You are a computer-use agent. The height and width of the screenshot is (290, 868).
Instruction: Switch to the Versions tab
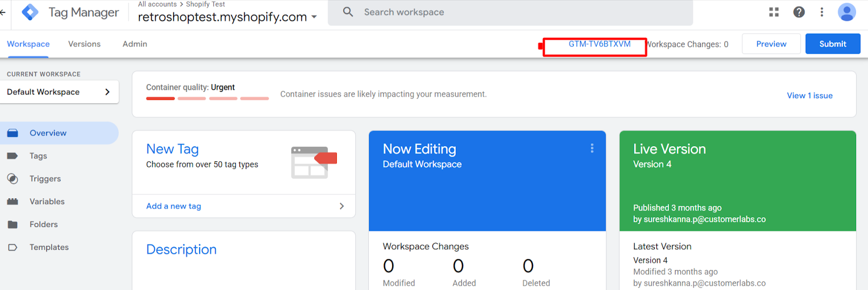(x=84, y=44)
